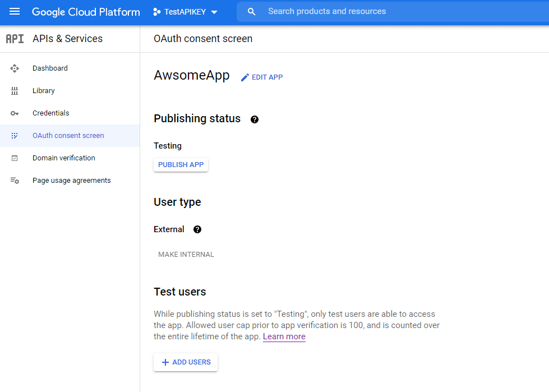Click the API logo for APIs & Services
The height and width of the screenshot is (392, 549).
tap(13, 38)
